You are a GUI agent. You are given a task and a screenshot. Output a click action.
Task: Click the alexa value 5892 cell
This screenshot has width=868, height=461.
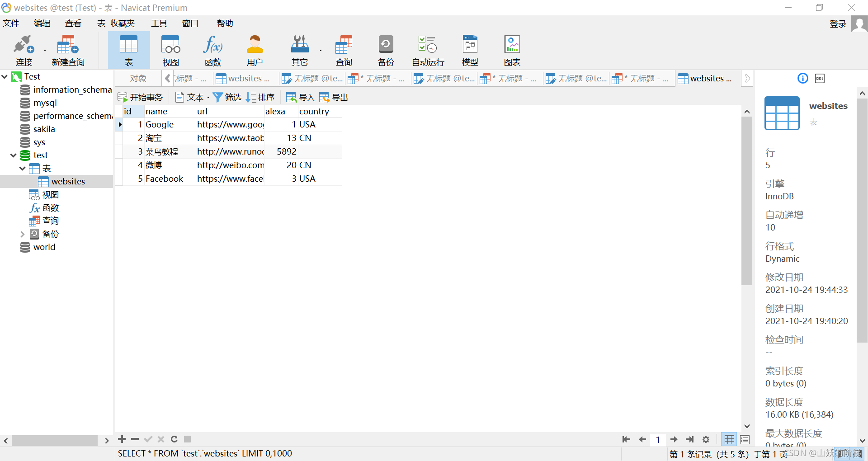pos(281,151)
